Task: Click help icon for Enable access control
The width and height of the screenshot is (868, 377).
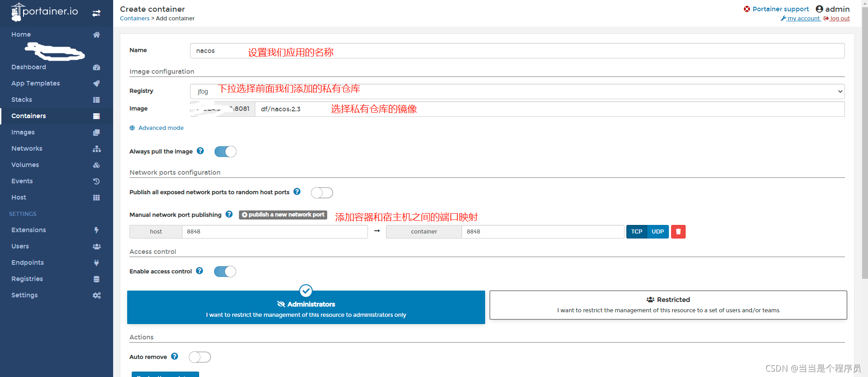Action: 199,271
